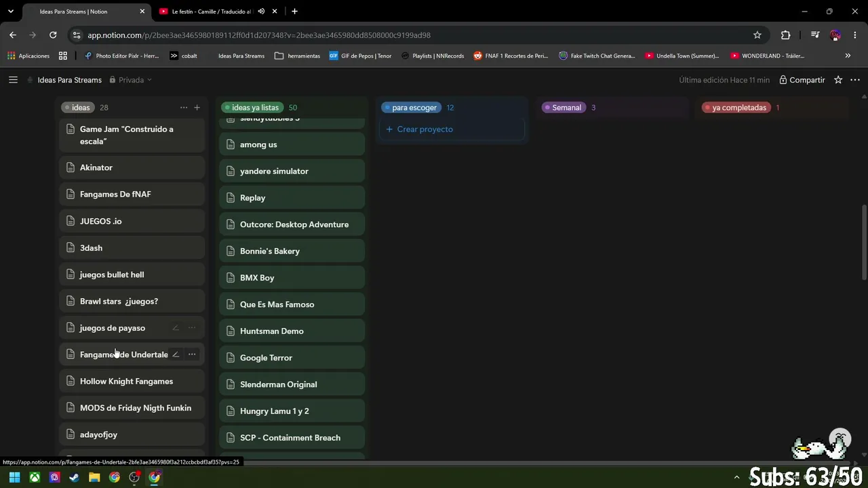The image size is (868, 488).
Task: Open Chrome media controls icon
Action: (815, 35)
